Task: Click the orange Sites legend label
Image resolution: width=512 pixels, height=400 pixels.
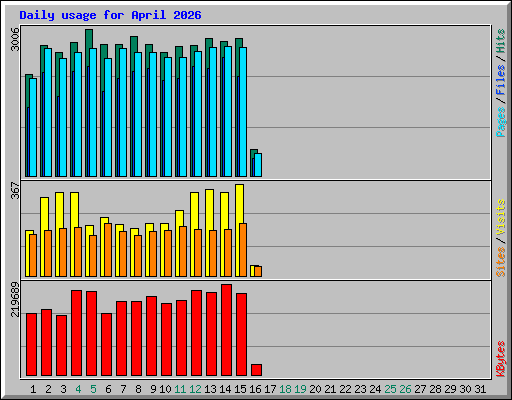Action: (500, 262)
